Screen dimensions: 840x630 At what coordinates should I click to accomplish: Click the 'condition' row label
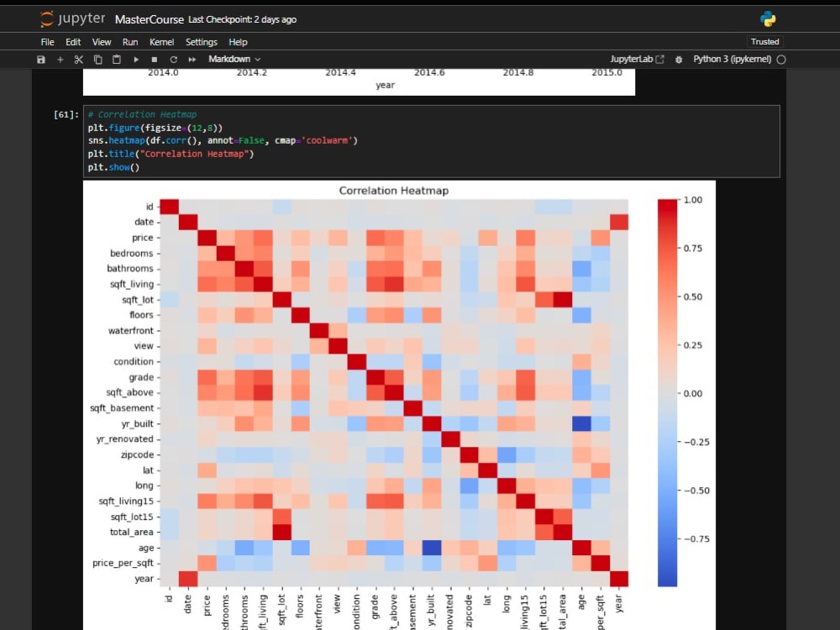[134, 361]
